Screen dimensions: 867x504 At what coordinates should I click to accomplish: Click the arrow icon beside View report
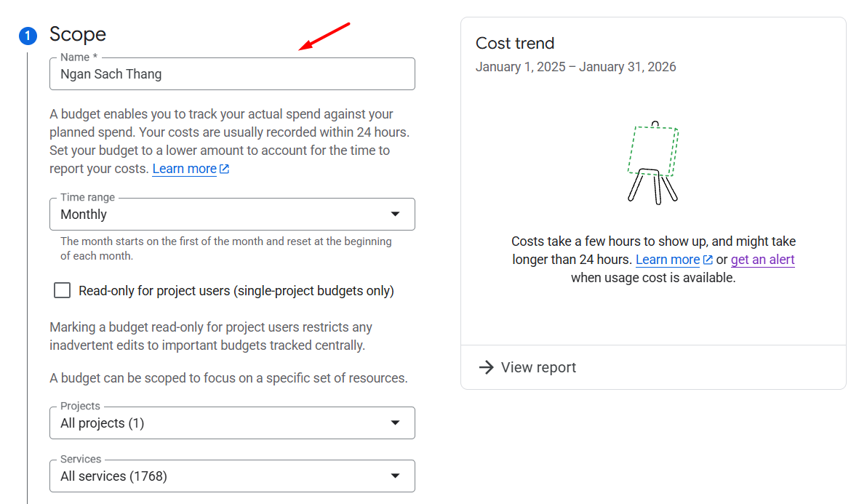[486, 367]
